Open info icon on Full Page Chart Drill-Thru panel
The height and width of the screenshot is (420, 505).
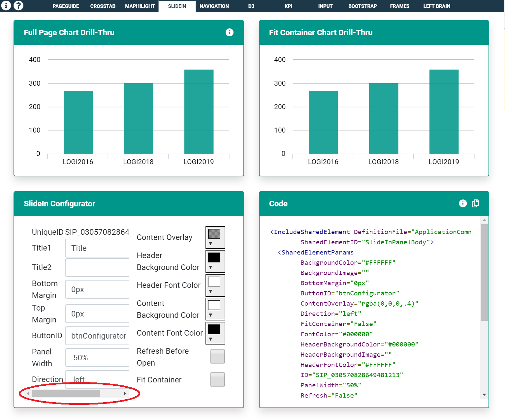230,32
